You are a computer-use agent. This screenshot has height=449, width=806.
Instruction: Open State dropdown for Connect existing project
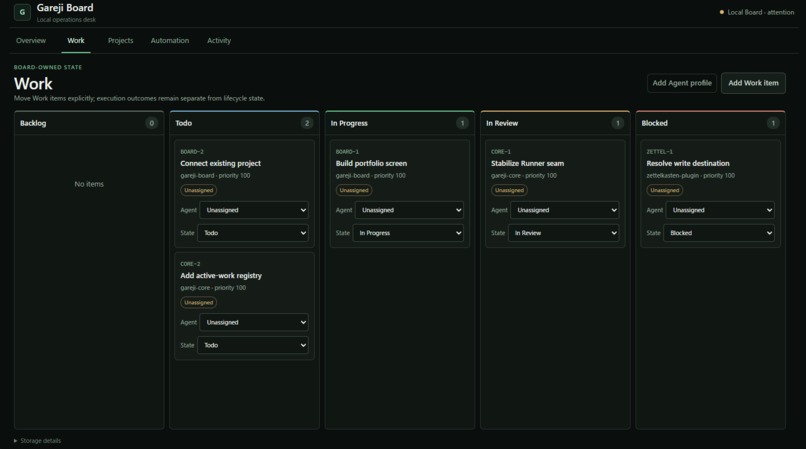click(253, 233)
